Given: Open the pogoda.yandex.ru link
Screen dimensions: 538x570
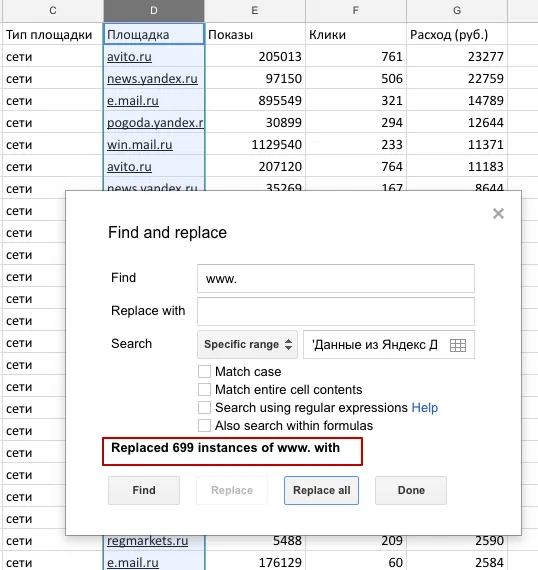Looking at the screenshot, I should coord(155,123).
